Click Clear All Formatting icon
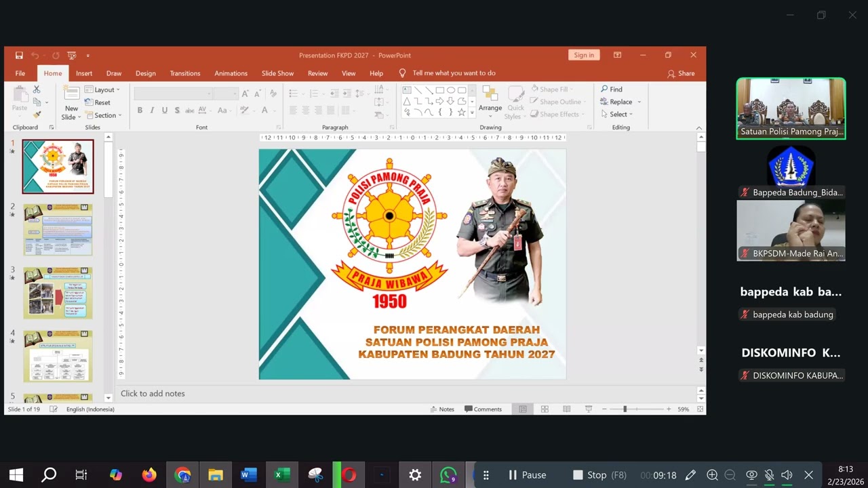This screenshot has width=868, height=488. (x=273, y=94)
